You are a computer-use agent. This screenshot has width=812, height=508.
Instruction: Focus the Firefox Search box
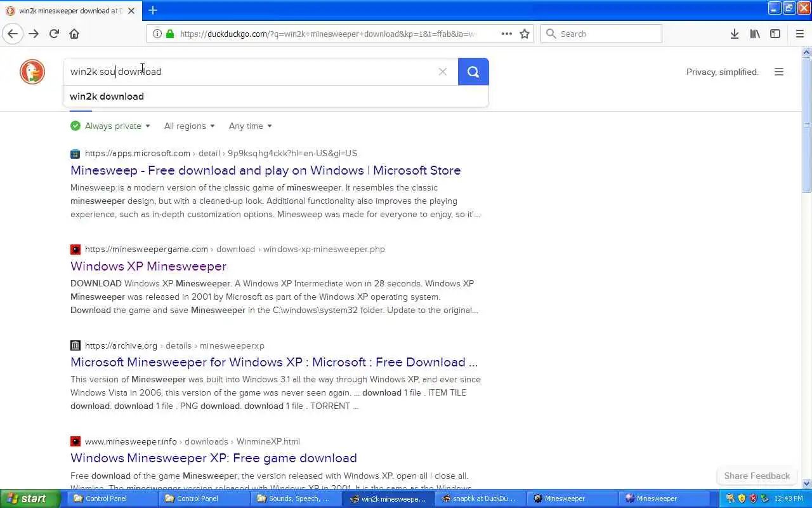[601, 34]
